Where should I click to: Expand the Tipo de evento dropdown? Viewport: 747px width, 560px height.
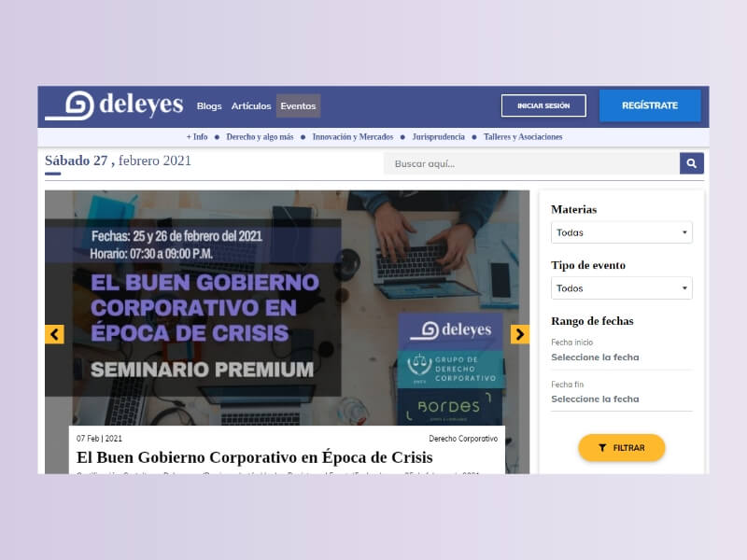(x=621, y=288)
